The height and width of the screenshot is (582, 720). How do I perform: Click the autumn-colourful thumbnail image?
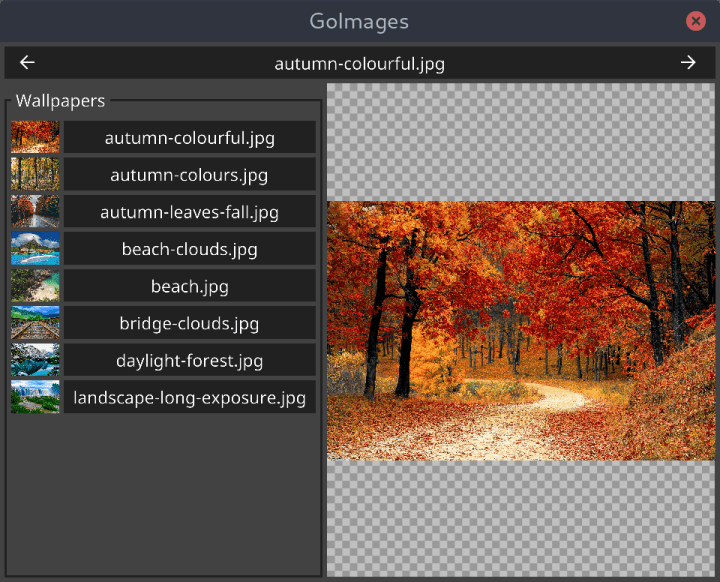click(35, 138)
